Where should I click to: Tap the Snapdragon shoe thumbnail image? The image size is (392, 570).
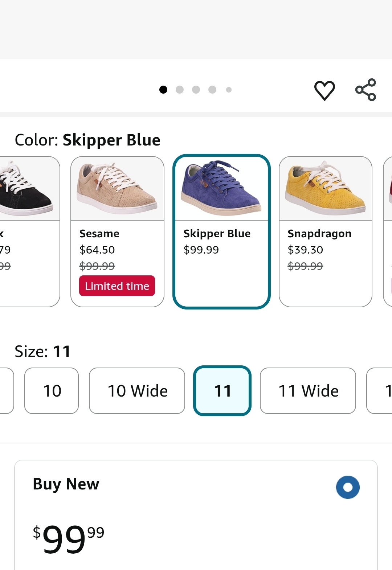click(325, 189)
